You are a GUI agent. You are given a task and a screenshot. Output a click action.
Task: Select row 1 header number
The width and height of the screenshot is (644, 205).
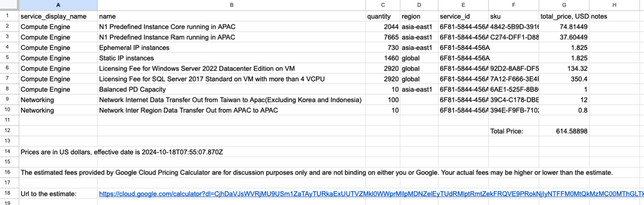pos(9,16)
